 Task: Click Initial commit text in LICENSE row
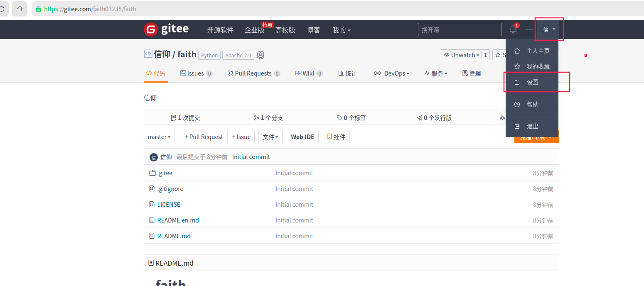click(294, 204)
